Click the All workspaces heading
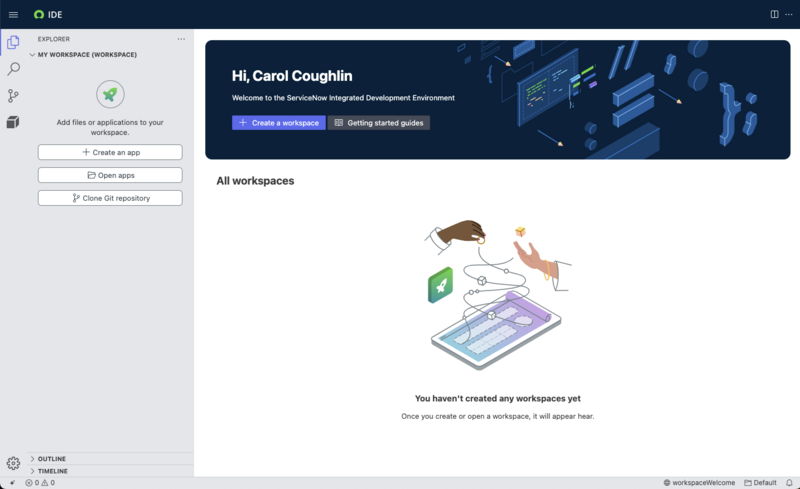Viewport: 800px width, 489px height. (x=255, y=181)
